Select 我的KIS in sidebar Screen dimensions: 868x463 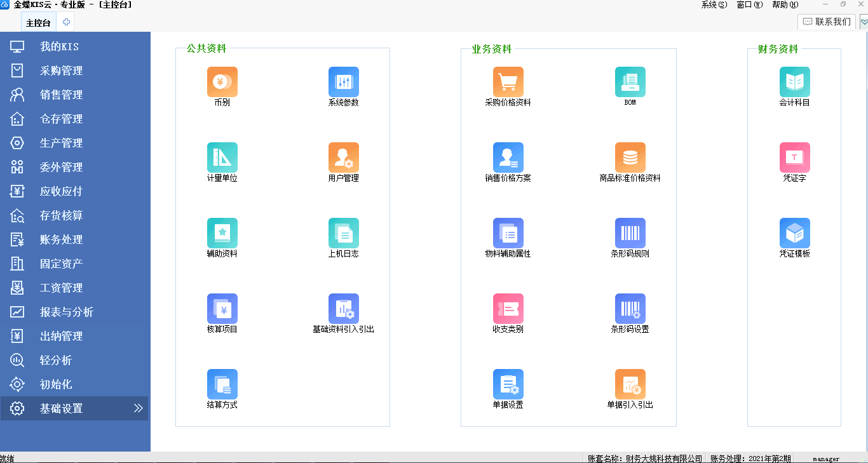point(75,46)
